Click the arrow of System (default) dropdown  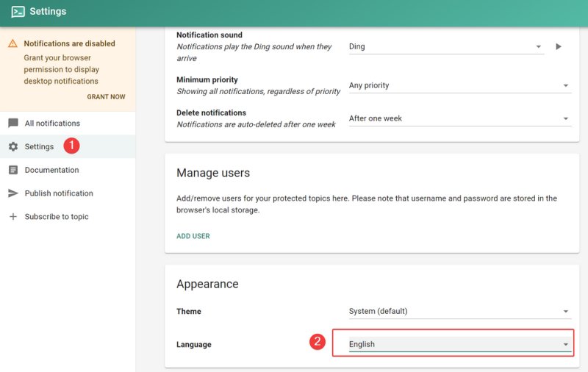point(565,312)
